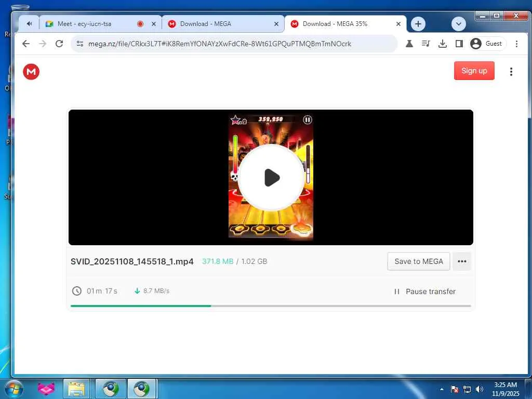Click the address bar URL

pos(220,44)
